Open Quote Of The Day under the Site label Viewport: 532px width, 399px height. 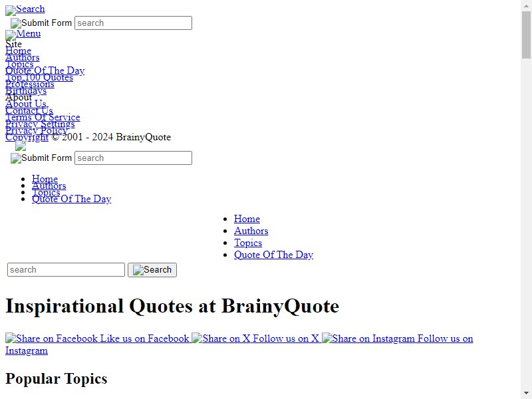45,70
